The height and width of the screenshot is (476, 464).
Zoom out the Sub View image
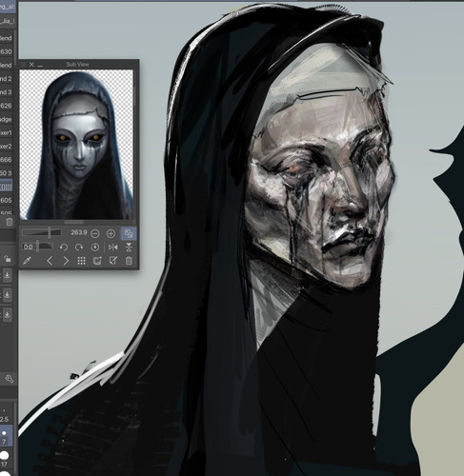[x=95, y=234]
